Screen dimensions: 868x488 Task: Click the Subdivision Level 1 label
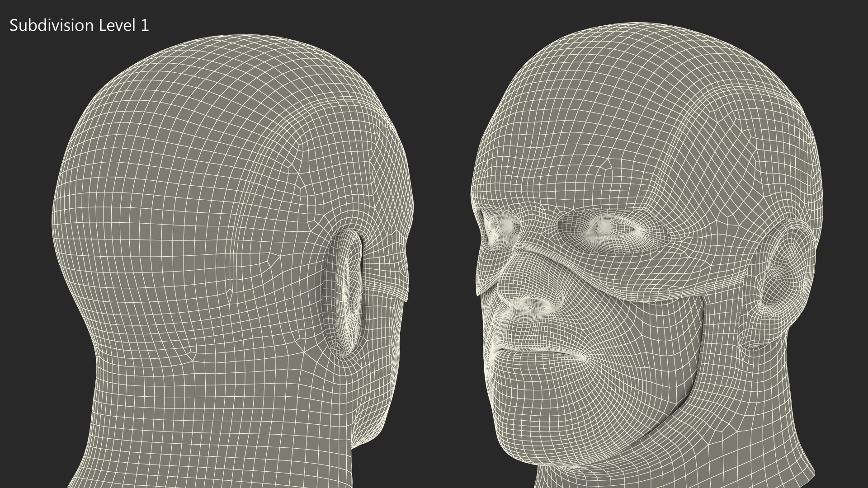tap(79, 26)
